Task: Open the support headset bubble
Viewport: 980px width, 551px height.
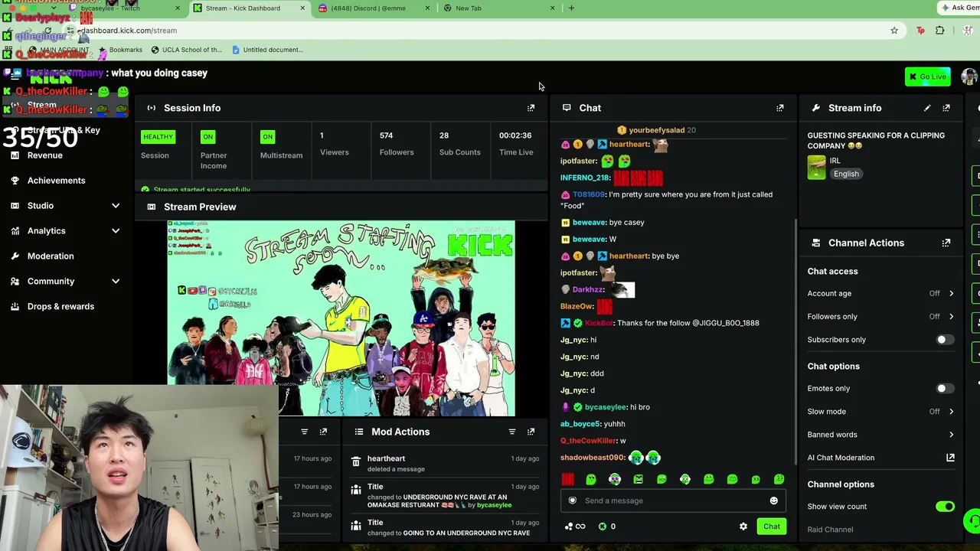Action: (972, 521)
